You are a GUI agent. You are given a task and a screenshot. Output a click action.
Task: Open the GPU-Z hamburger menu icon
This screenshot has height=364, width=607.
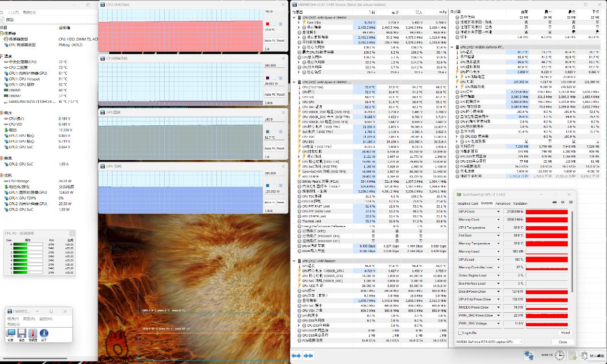click(x=571, y=203)
